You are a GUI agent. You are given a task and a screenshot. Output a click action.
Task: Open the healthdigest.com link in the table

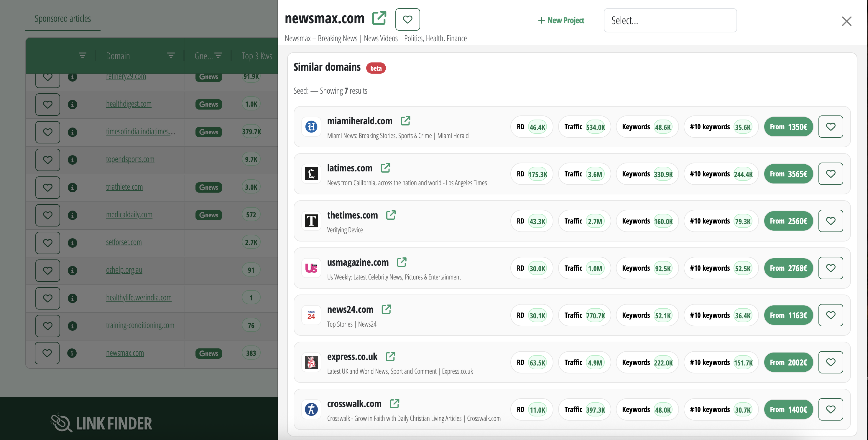129,104
